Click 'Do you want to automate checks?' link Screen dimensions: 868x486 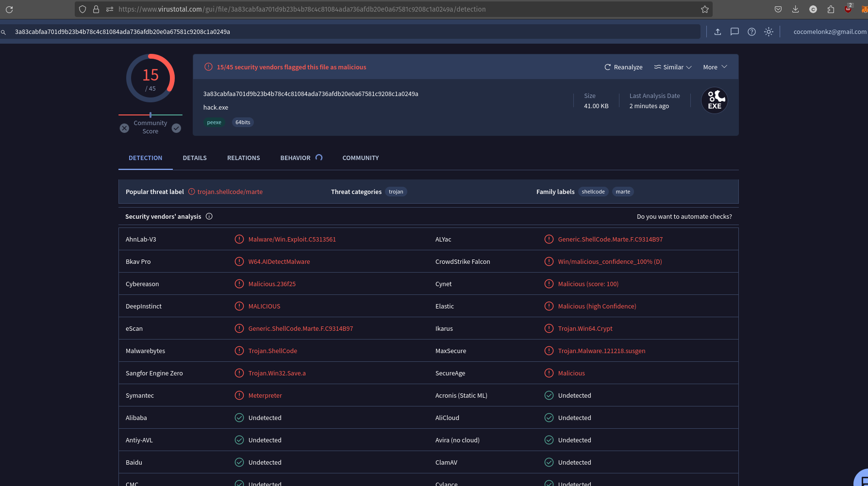(684, 216)
